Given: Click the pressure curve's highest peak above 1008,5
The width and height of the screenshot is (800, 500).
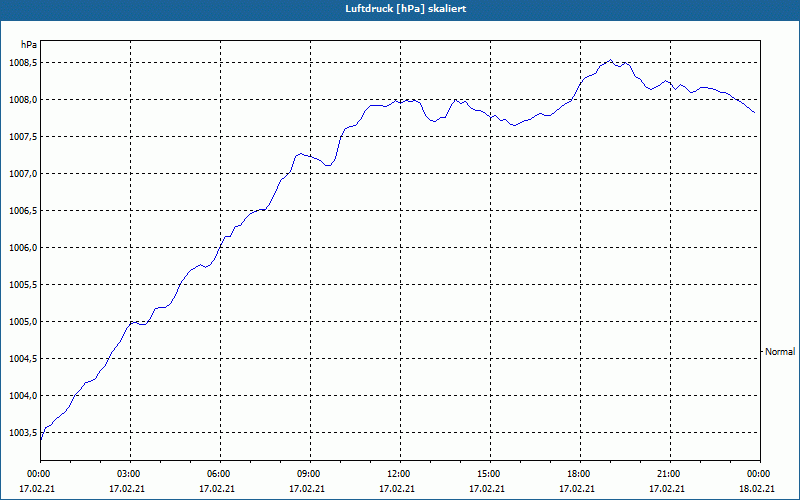Looking at the screenshot, I should 610,60.
